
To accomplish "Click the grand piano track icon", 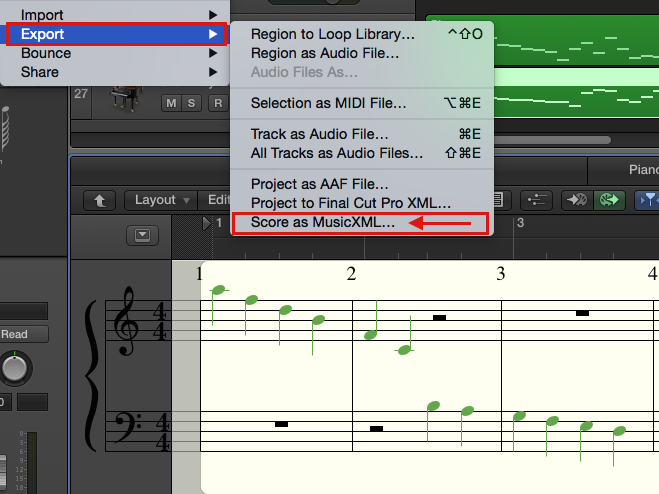I will click(x=125, y=99).
